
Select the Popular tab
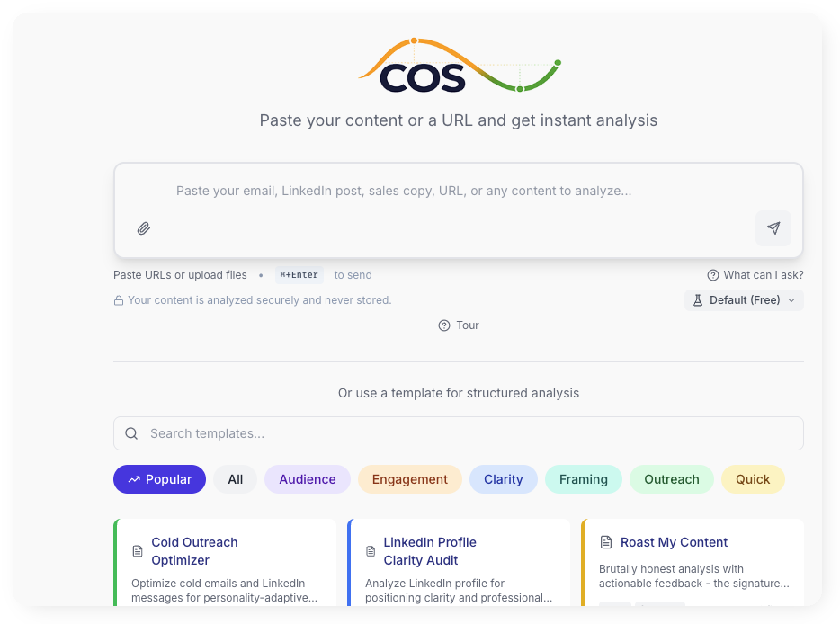pyautogui.click(x=159, y=479)
